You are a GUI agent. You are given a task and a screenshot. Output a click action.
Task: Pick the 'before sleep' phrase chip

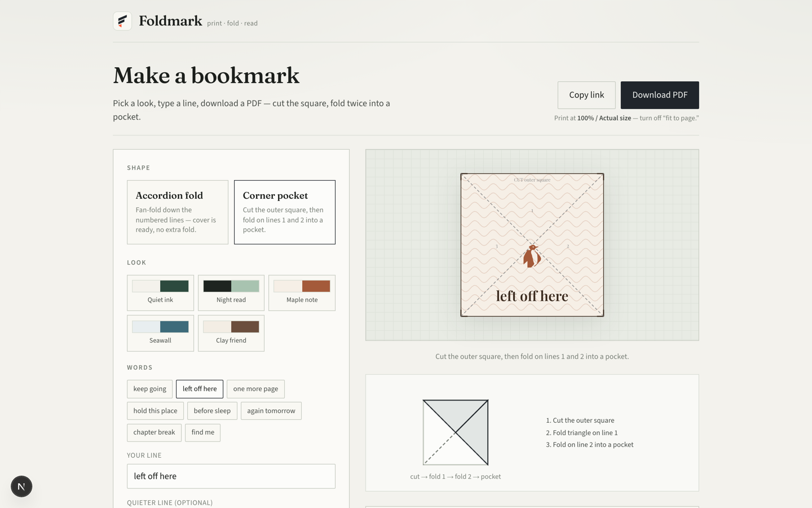[212, 411]
